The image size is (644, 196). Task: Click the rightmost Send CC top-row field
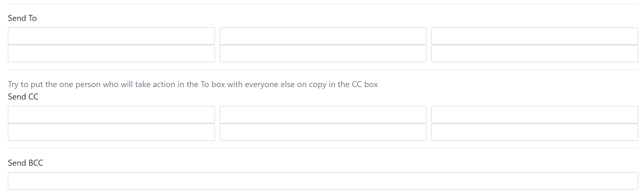pos(535,114)
